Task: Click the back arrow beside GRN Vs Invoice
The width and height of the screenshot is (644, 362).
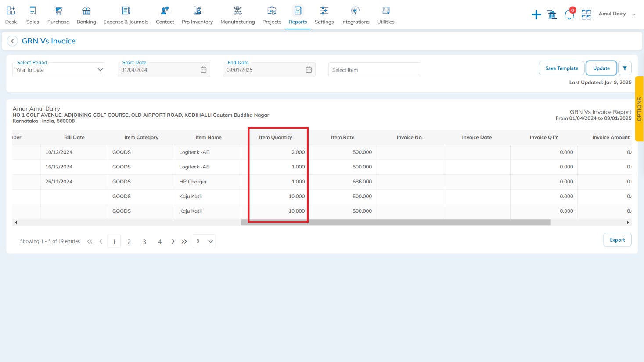Action: 13,41
